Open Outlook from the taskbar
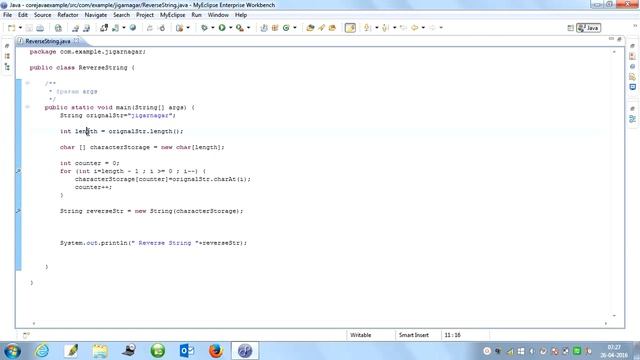 click(x=187, y=351)
